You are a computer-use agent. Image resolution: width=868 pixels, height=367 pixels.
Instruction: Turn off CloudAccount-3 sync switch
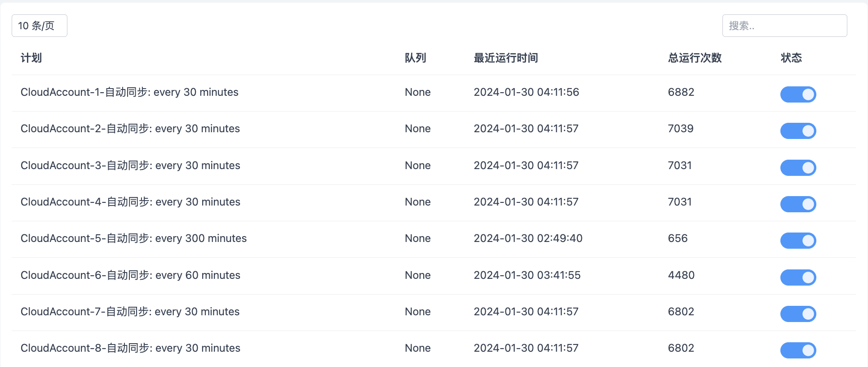(798, 168)
